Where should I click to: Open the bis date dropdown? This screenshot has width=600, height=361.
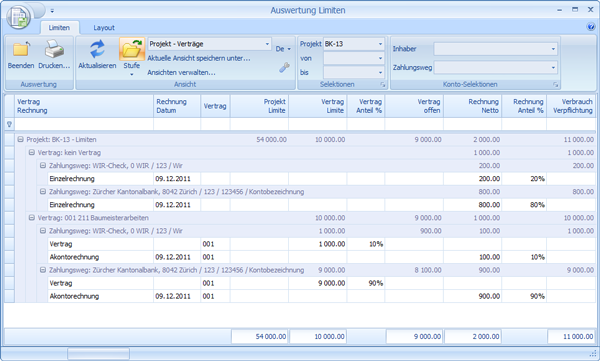click(x=380, y=72)
